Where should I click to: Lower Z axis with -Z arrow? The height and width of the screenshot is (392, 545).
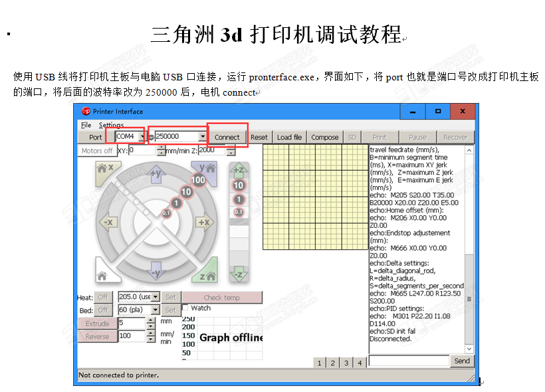[x=239, y=272]
